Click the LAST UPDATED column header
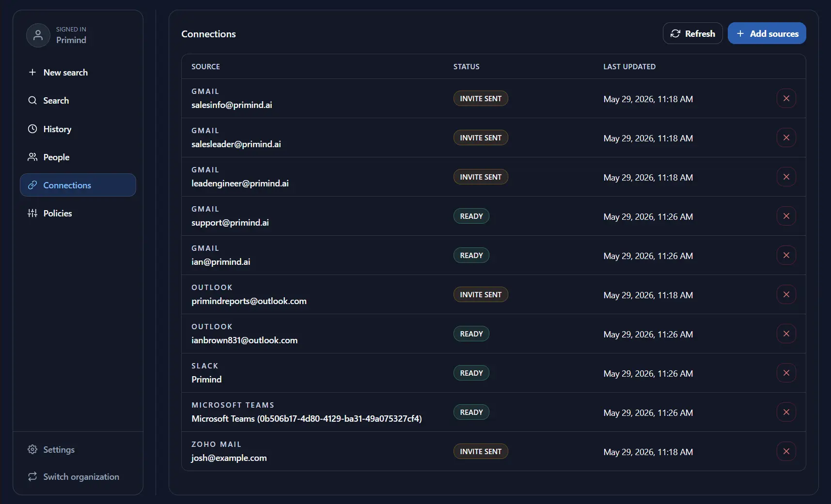831x504 pixels. point(629,66)
